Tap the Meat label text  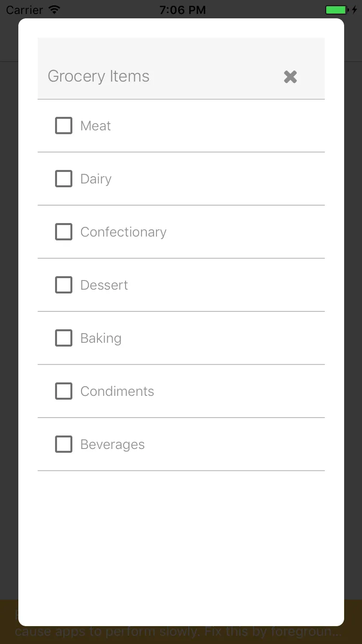(96, 126)
